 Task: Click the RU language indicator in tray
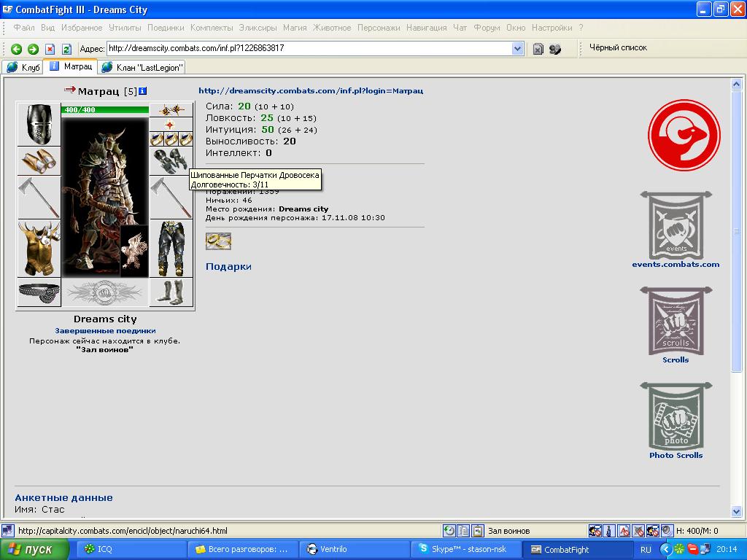point(646,550)
